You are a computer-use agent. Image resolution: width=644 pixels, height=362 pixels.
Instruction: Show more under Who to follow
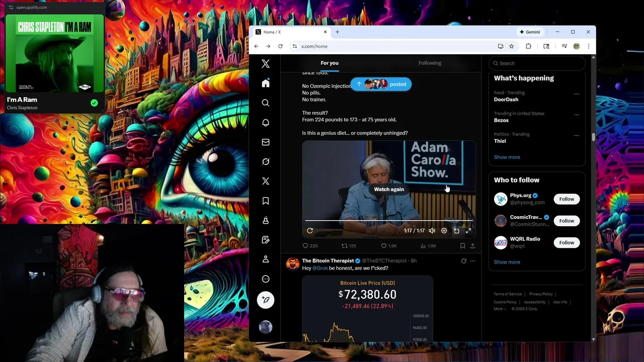pyautogui.click(x=507, y=262)
